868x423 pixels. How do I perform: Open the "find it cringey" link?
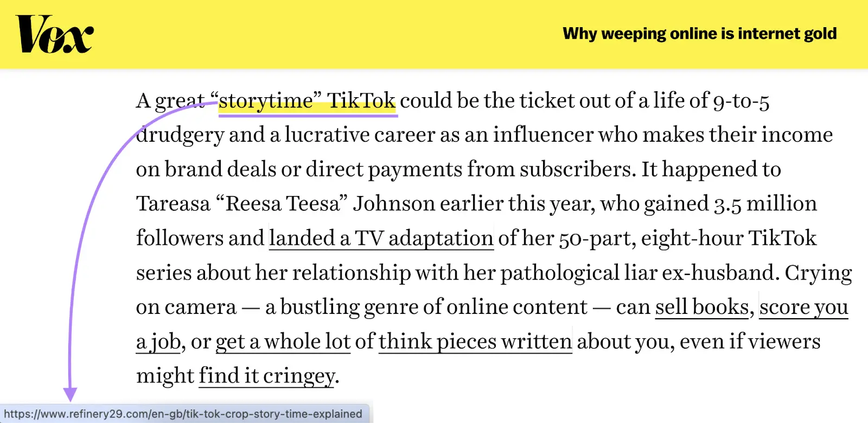pyautogui.click(x=266, y=375)
